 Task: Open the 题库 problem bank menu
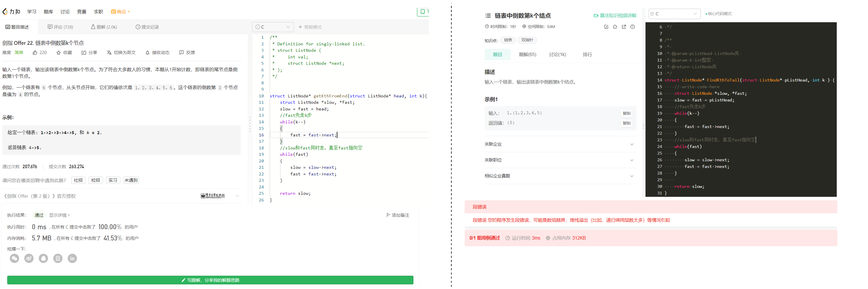(x=48, y=12)
